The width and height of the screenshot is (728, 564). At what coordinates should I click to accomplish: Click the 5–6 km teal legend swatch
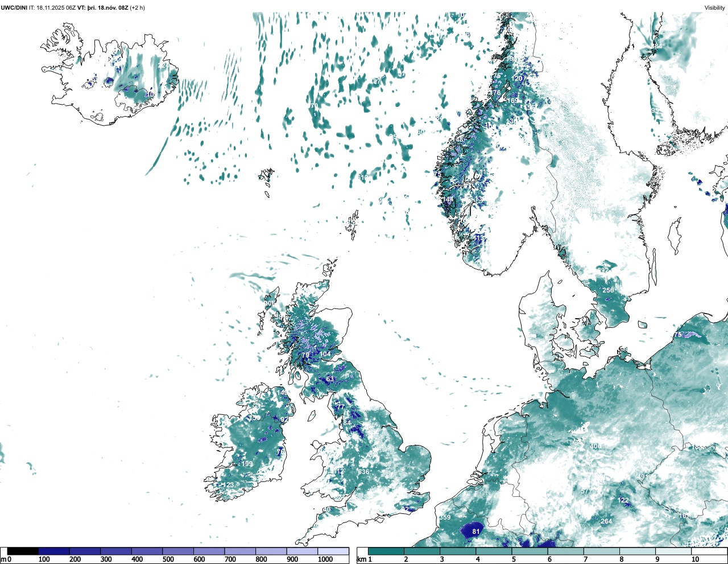tap(530, 551)
